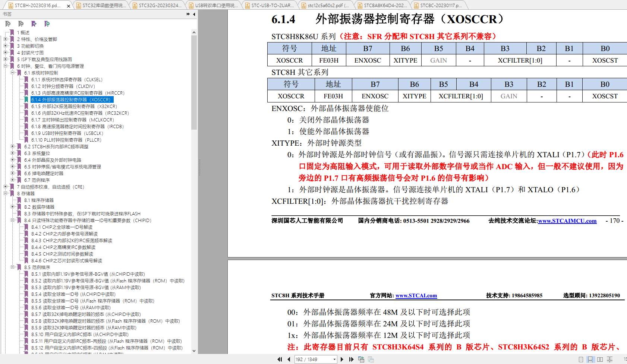Click the double-arrow expand bookmarks panel icon
Image resolution: width=627 pixels, height=364 pixels.
[188, 14]
